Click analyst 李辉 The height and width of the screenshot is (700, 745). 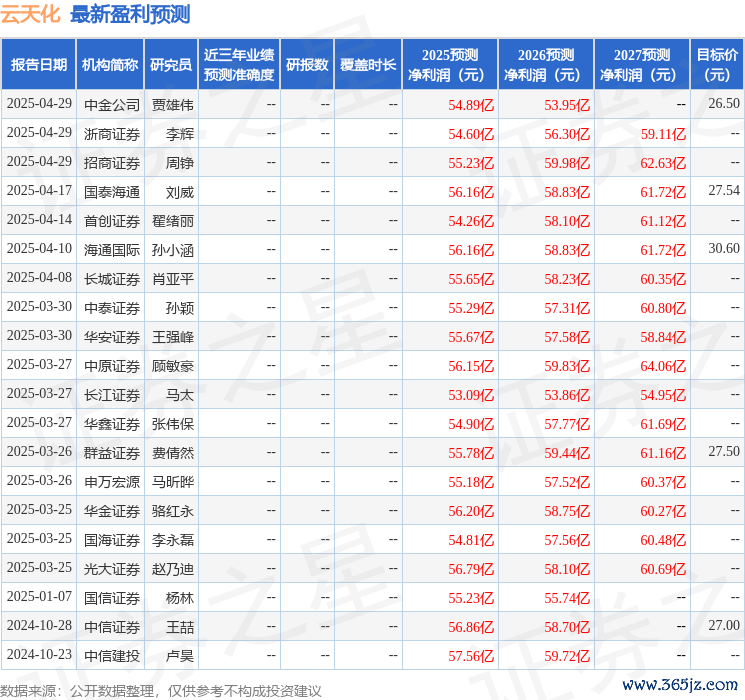pyautogui.click(x=180, y=134)
